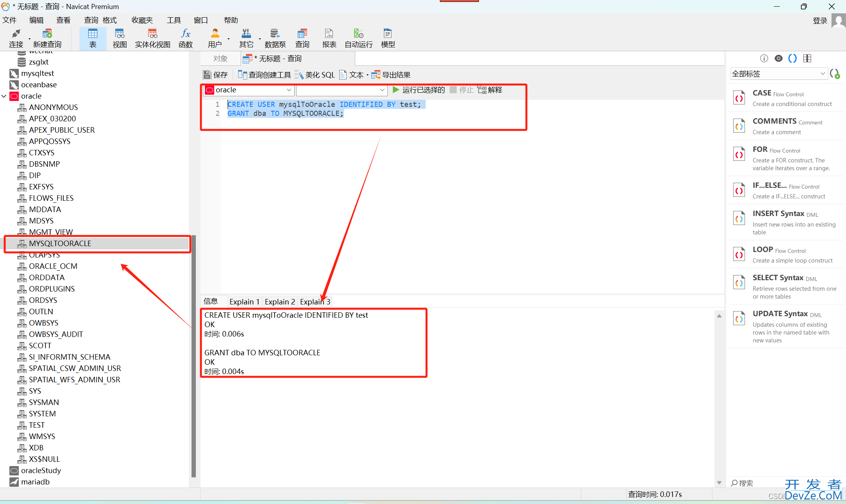This screenshot has width=846, height=504.
Task: Click the result pane scrollbar down arrow
Action: pos(719,482)
